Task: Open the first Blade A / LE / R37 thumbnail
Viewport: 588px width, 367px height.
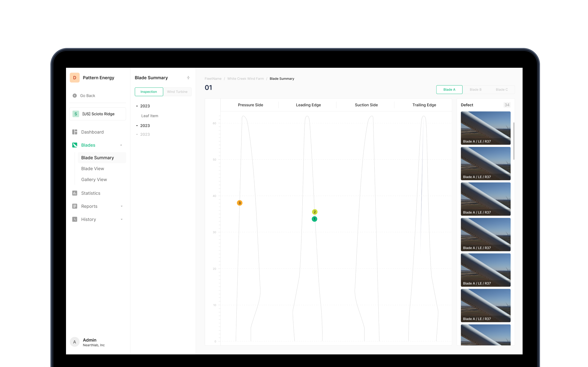Action: point(485,128)
